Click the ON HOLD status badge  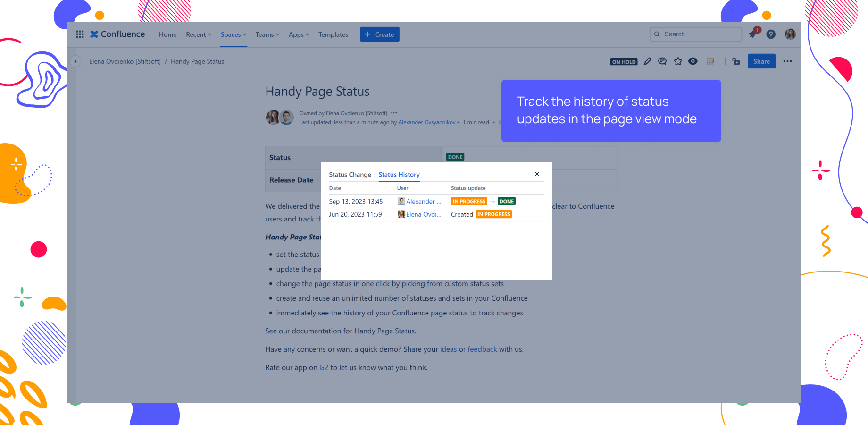pyautogui.click(x=624, y=62)
